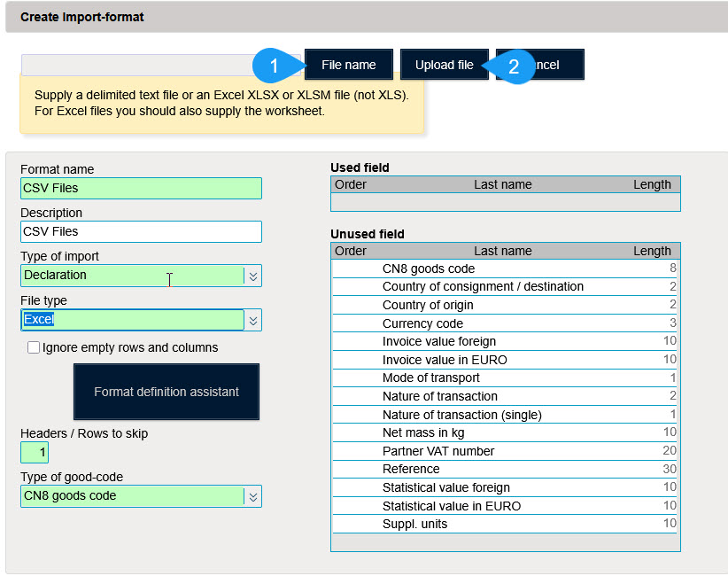Click the Headers / Rows to skip field
Screen dimensions: 728x576
pos(35,452)
